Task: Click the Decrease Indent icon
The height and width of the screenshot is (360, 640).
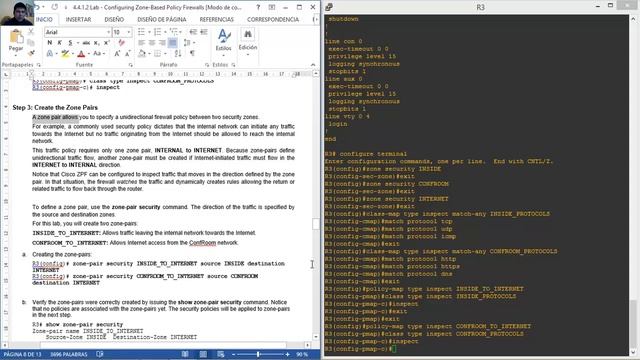Action: tap(193, 32)
